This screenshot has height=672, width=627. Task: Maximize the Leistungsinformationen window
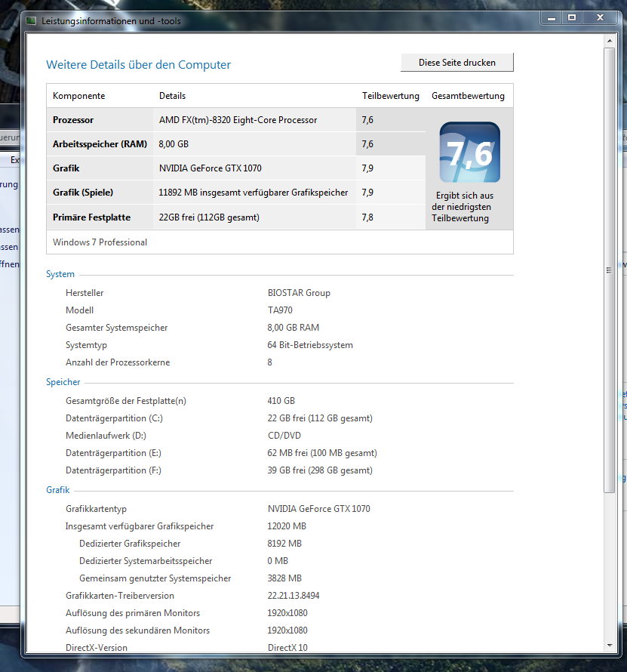pos(572,18)
